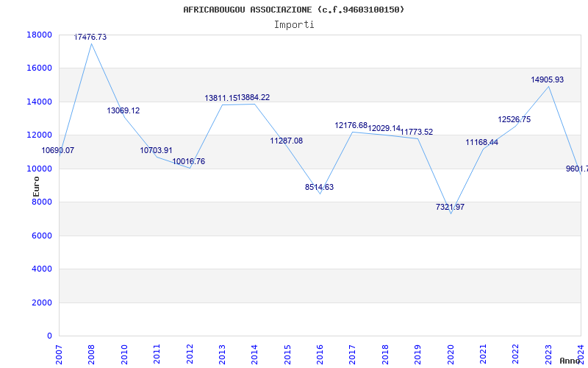Select data label 11773.52
588x368 pixels.
[x=417, y=132]
